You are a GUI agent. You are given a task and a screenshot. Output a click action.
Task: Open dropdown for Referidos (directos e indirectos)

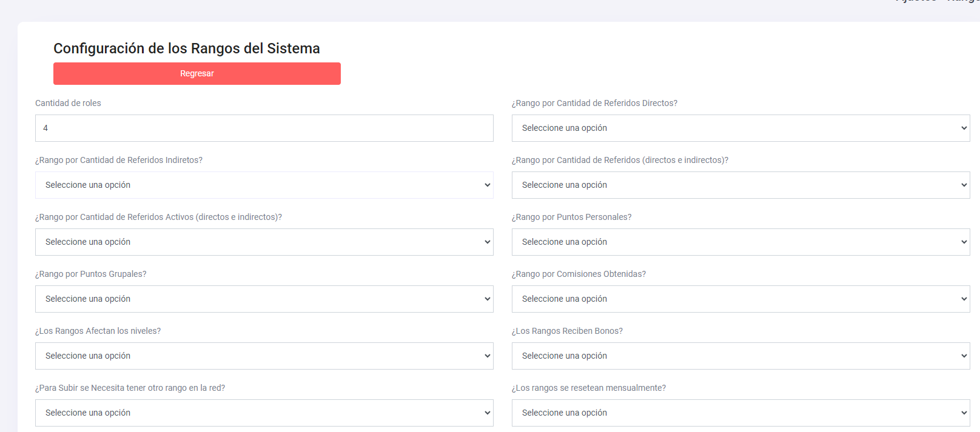point(740,185)
